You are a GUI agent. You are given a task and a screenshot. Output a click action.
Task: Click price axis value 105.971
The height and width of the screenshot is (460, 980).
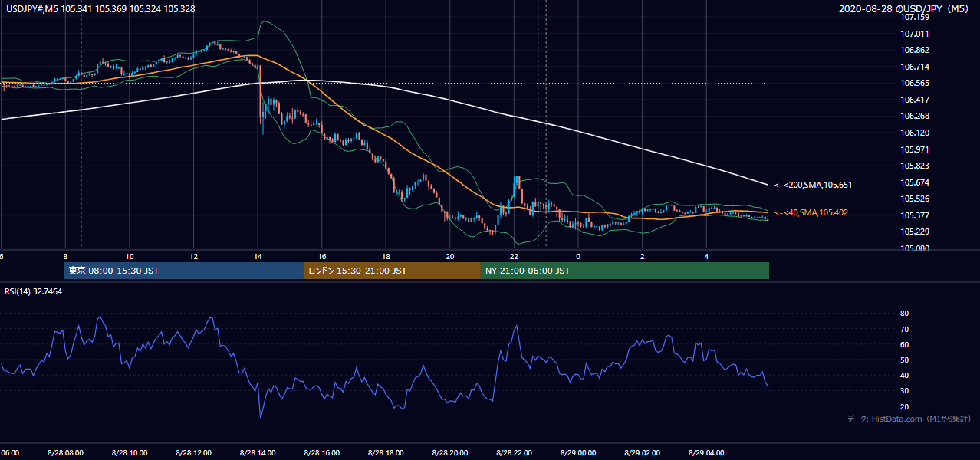point(915,149)
